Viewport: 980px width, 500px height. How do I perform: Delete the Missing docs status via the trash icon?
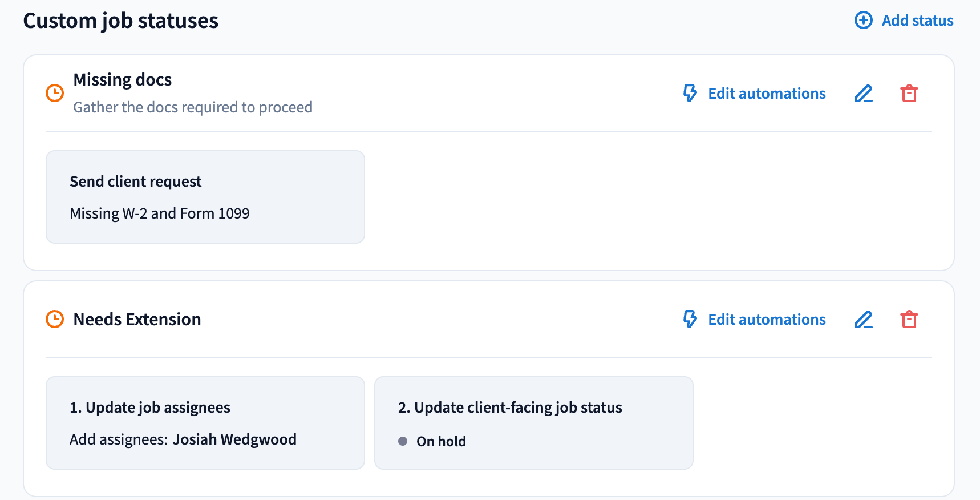pos(909,94)
